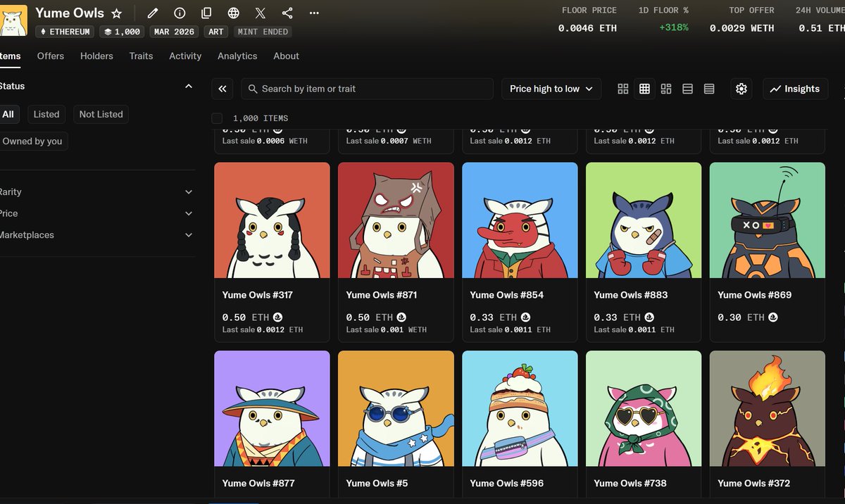Click OpenSea icon beside Yume Owls #869 price
Viewport: 845px width, 504px height.
(x=774, y=317)
